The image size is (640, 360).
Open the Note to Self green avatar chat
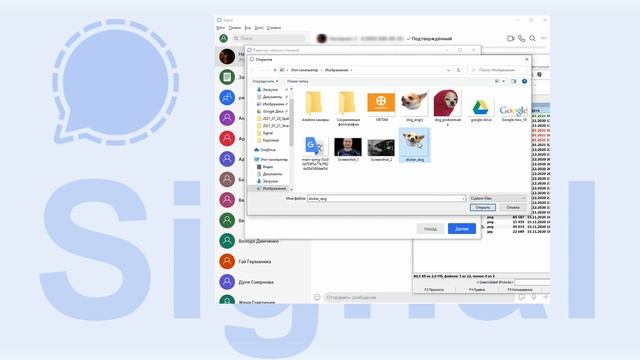(227, 77)
